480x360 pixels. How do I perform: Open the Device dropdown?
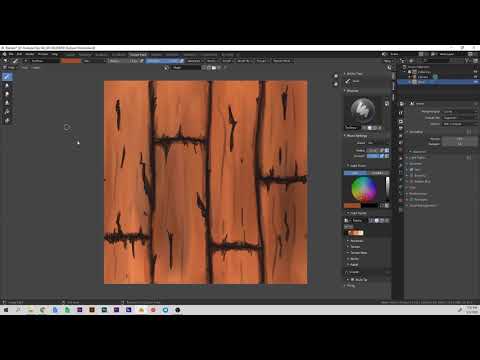click(460, 124)
